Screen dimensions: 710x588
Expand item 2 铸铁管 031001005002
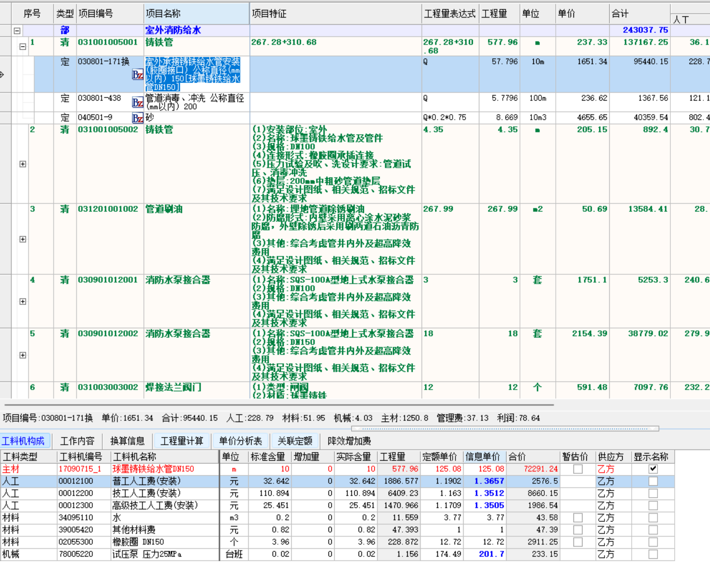[22, 164]
